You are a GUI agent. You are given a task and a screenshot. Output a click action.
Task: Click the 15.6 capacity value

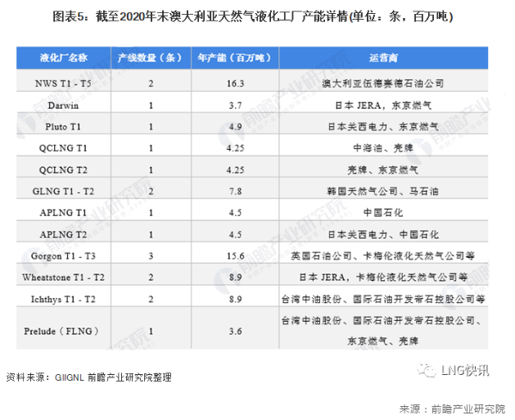235,256
